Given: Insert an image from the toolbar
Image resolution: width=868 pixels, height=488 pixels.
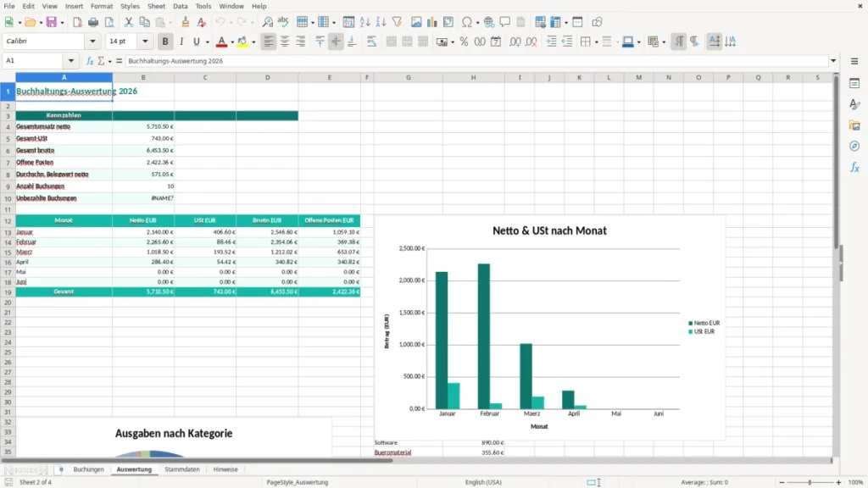Looking at the screenshot, I should click(x=416, y=22).
